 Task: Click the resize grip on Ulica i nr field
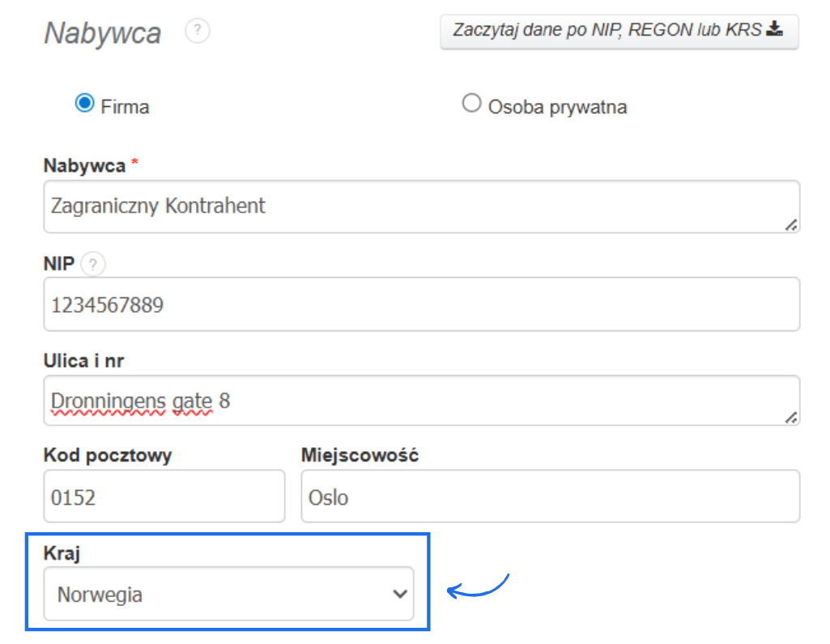pos(792,417)
